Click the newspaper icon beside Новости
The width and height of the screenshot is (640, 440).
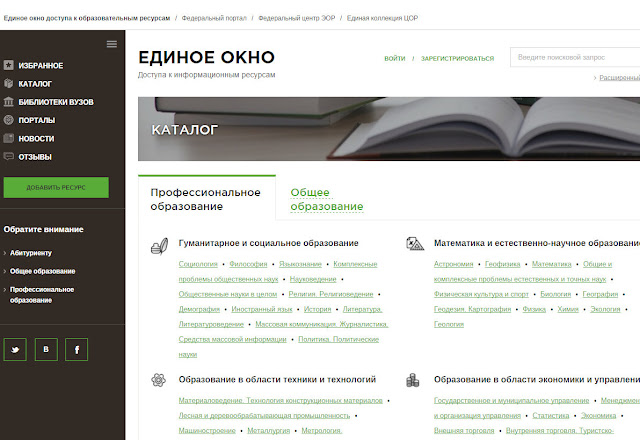(x=9, y=138)
